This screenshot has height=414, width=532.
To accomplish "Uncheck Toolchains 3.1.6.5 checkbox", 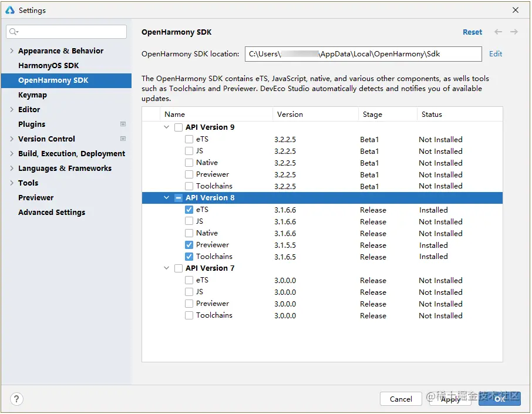I will [x=189, y=257].
